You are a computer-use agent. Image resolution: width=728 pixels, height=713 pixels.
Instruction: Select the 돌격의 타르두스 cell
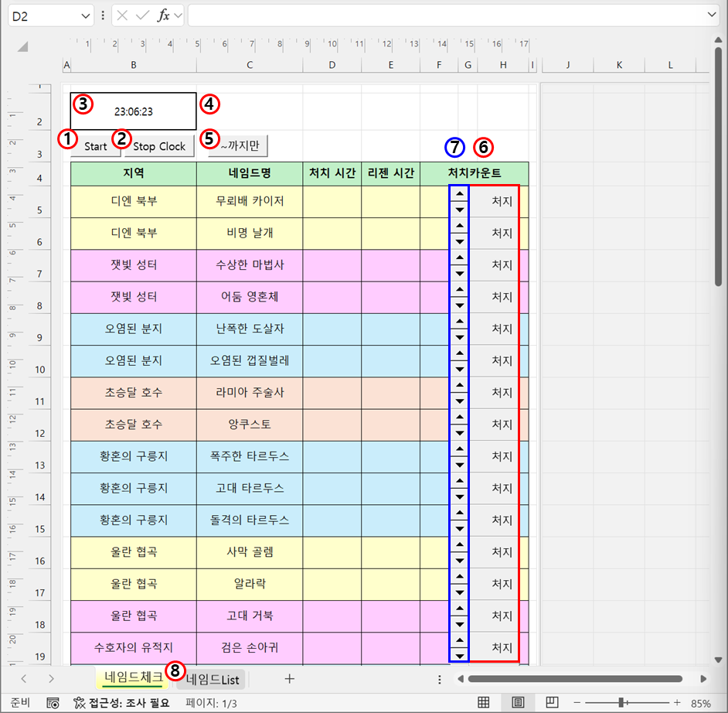[x=250, y=520]
